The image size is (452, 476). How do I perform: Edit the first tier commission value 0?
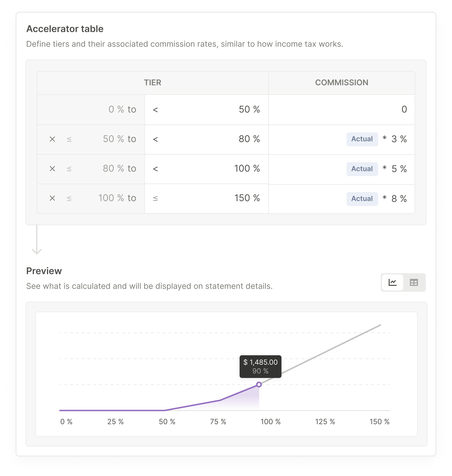coord(404,109)
